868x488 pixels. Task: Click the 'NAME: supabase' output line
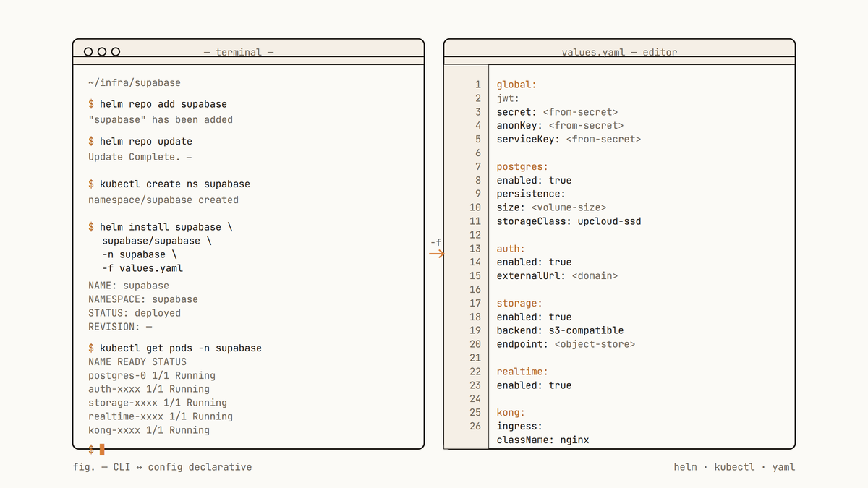(x=129, y=285)
